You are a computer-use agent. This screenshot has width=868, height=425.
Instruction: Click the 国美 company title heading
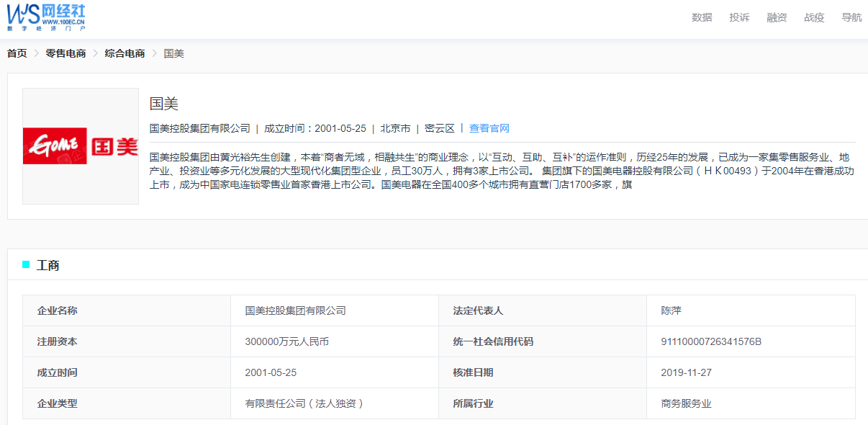click(164, 103)
